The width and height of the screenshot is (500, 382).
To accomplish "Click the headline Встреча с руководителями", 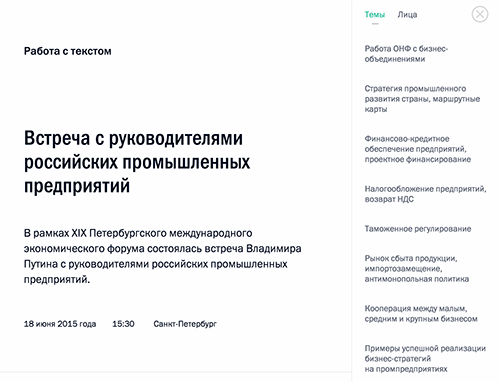I will [137, 162].
